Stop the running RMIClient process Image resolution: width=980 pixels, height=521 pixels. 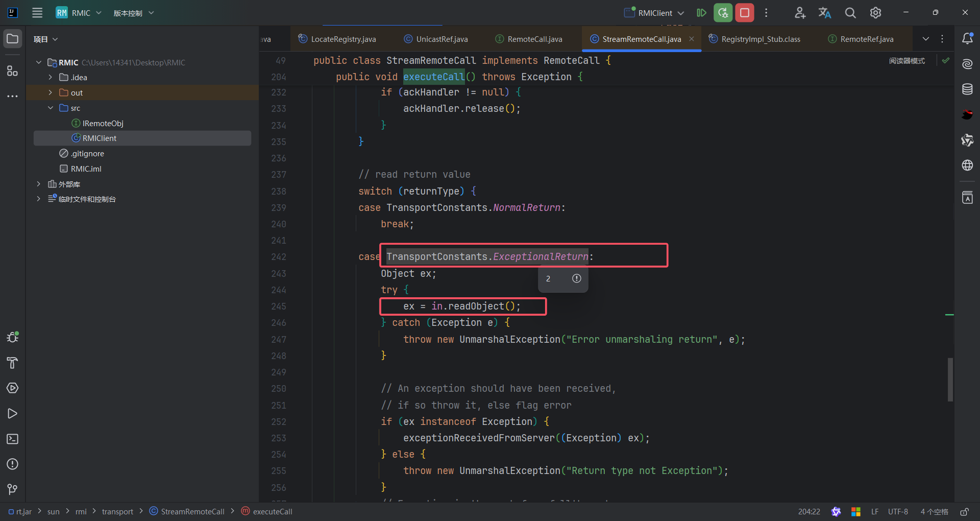(x=745, y=13)
